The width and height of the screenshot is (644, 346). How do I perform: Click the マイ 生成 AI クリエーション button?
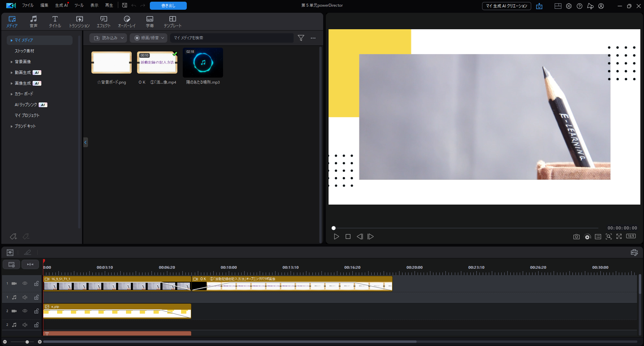[x=506, y=6]
